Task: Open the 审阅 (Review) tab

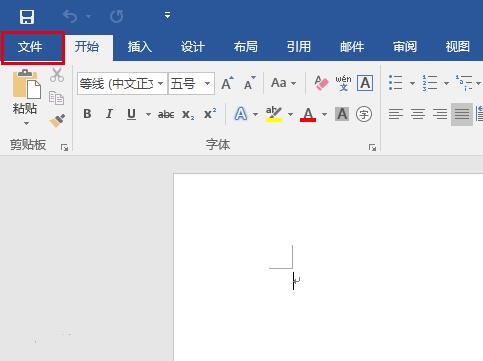Action: click(x=405, y=47)
